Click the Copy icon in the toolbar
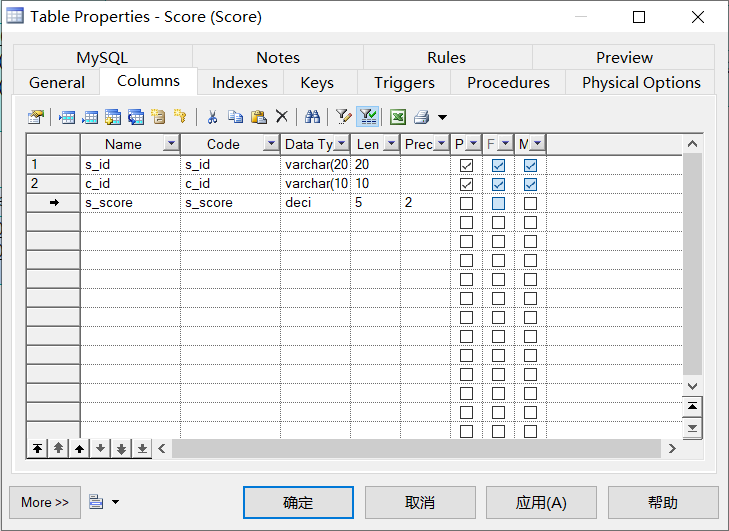 tap(235, 117)
